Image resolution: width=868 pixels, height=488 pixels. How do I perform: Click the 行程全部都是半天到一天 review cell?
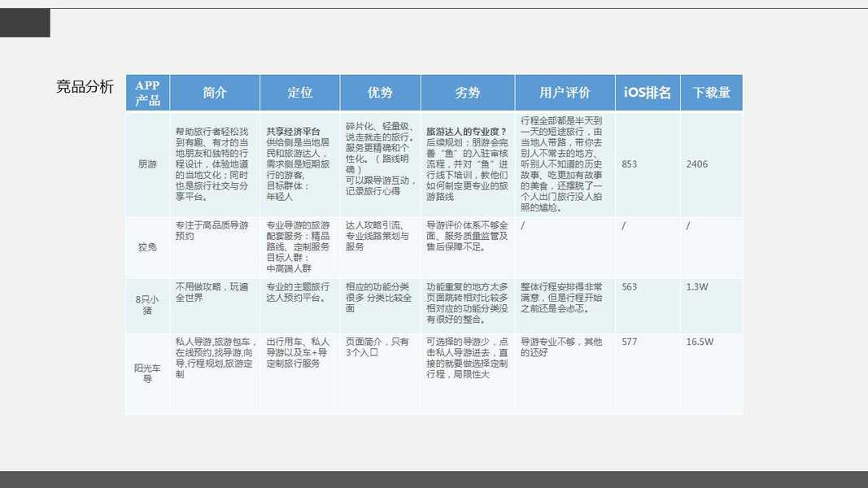(565, 164)
